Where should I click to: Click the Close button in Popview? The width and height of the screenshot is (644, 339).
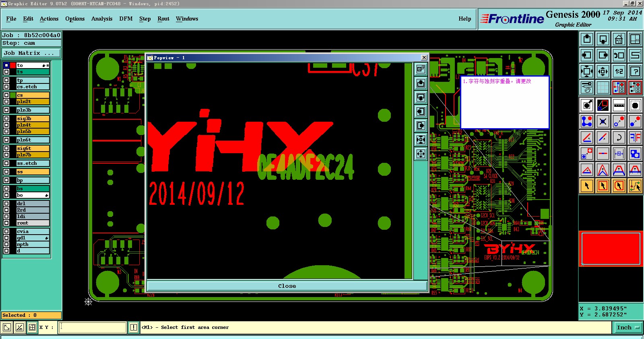pos(287,286)
